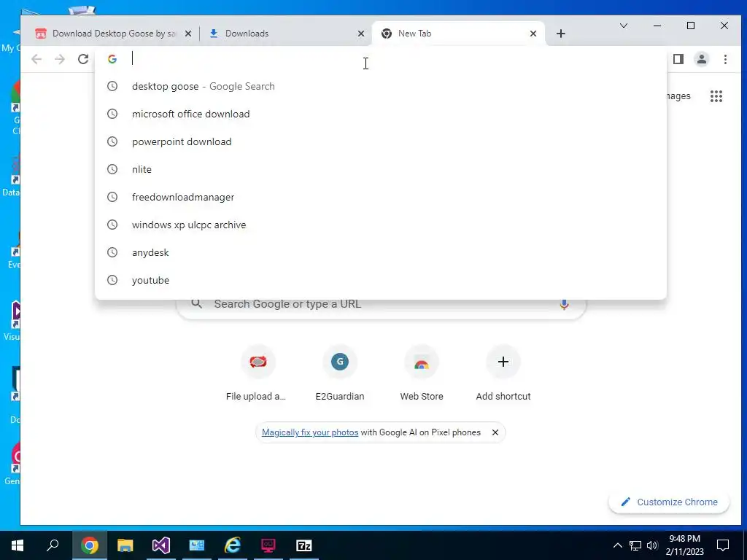
Task: Open the user profile avatar
Action: click(701, 59)
